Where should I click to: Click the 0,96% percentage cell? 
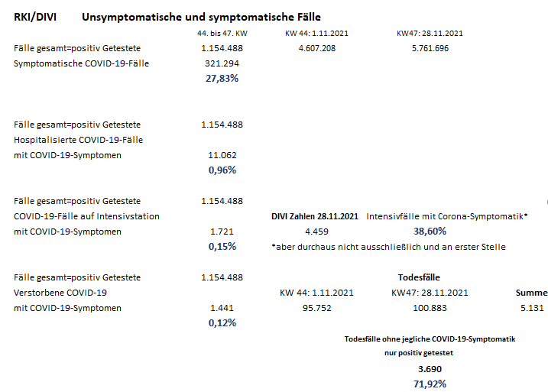[x=222, y=170]
